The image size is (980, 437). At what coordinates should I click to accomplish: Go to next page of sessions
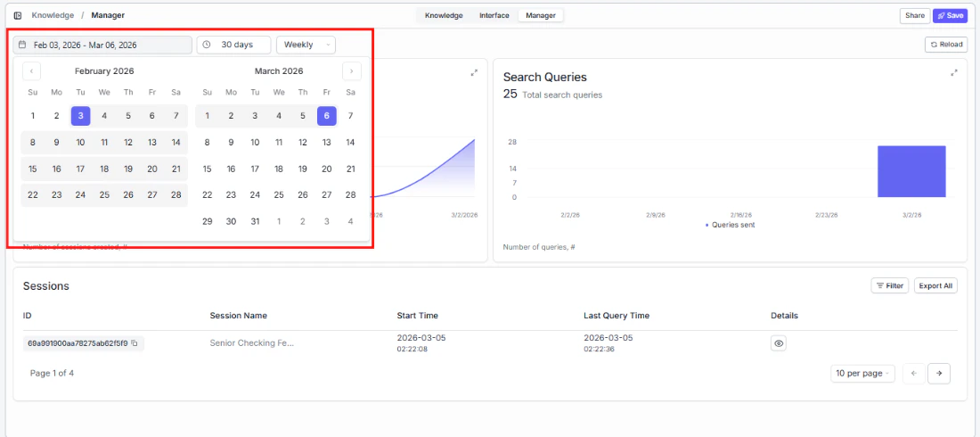point(939,373)
